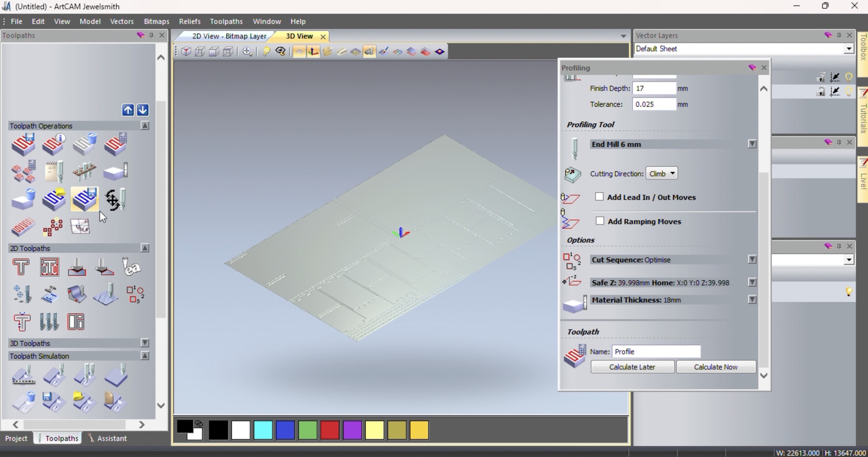This screenshot has width=868, height=457.
Task: Open the Drilling toolpath icon
Action: click(22, 294)
